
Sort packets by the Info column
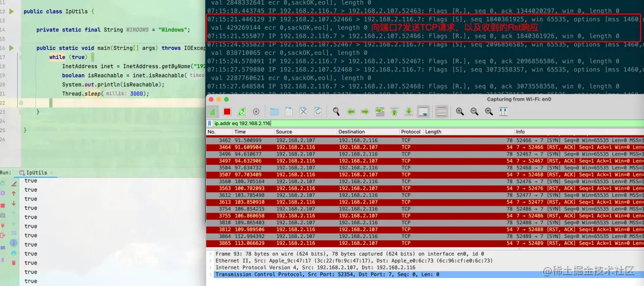tap(579, 132)
